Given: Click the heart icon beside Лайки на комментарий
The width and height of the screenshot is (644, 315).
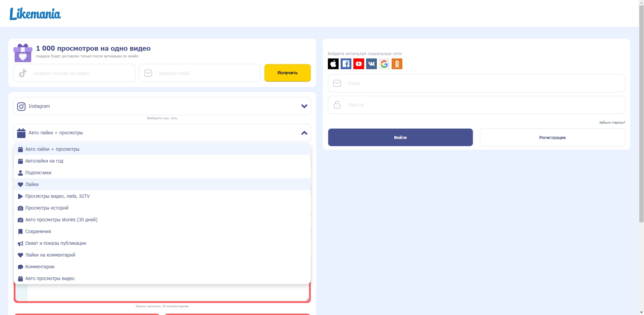Looking at the screenshot, I should click(x=20, y=255).
